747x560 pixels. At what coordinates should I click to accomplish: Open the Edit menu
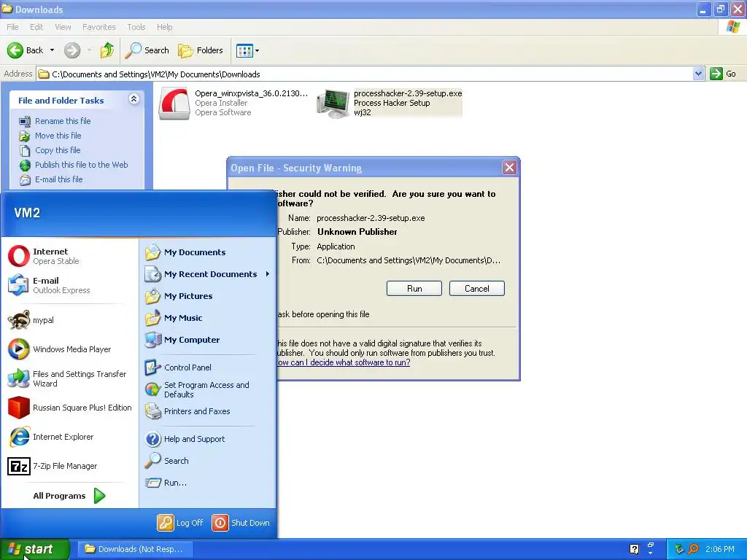tap(36, 27)
